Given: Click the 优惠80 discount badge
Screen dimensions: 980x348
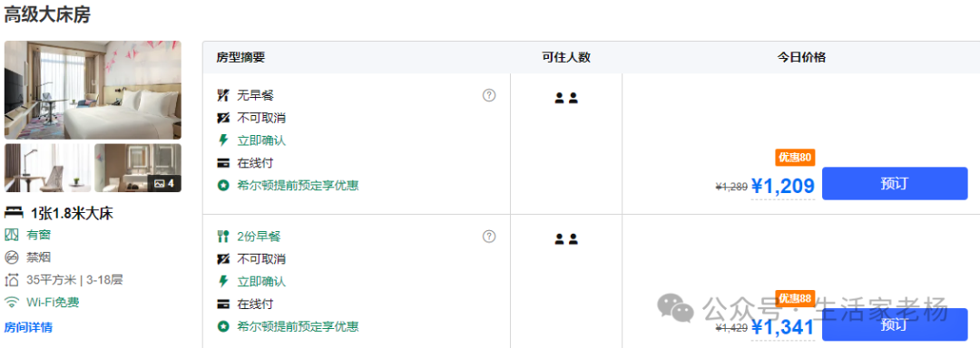Looking at the screenshot, I should pyautogui.click(x=795, y=157).
